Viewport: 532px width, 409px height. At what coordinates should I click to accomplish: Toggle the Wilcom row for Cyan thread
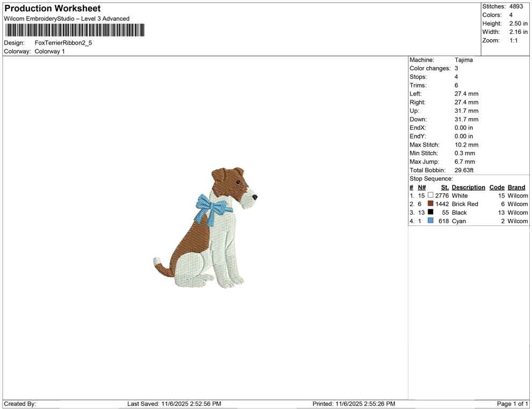pos(517,221)
